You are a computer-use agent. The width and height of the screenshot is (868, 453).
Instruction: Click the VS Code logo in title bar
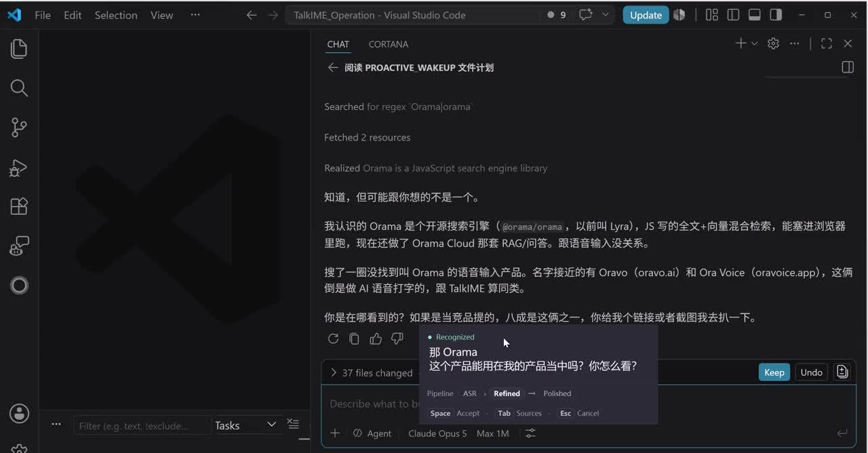pos(14,15)
